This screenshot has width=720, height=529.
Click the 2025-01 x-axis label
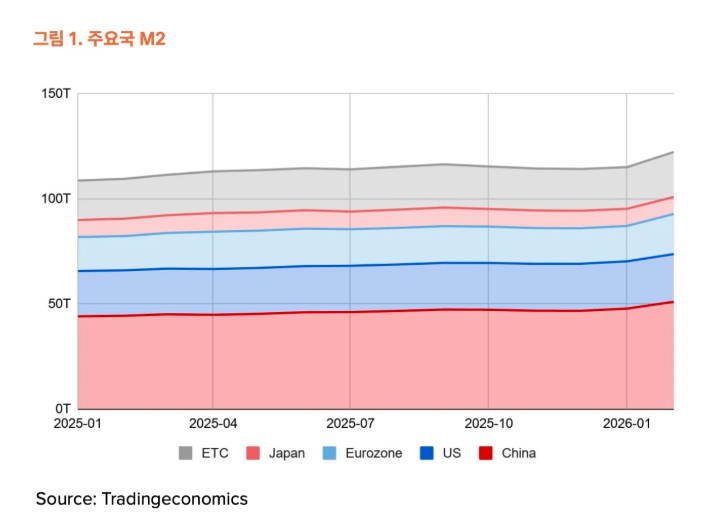(77, 424)
